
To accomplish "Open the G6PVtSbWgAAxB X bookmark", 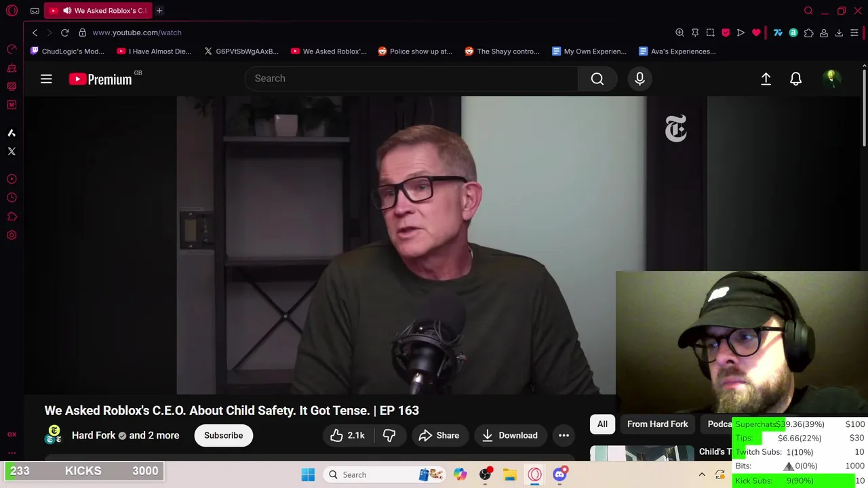I will tap(241, 52).
